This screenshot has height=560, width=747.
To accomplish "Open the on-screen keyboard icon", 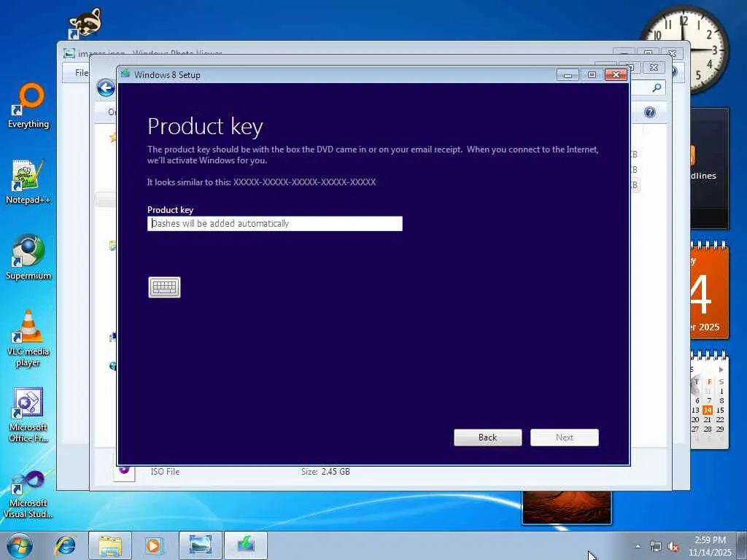I will (x=164, y=287).
